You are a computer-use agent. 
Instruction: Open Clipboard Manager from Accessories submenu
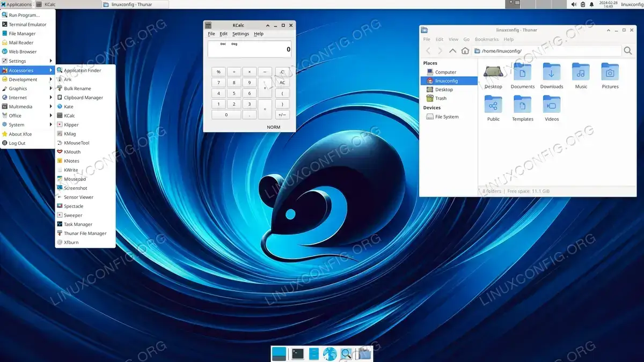tap(86, 97)
